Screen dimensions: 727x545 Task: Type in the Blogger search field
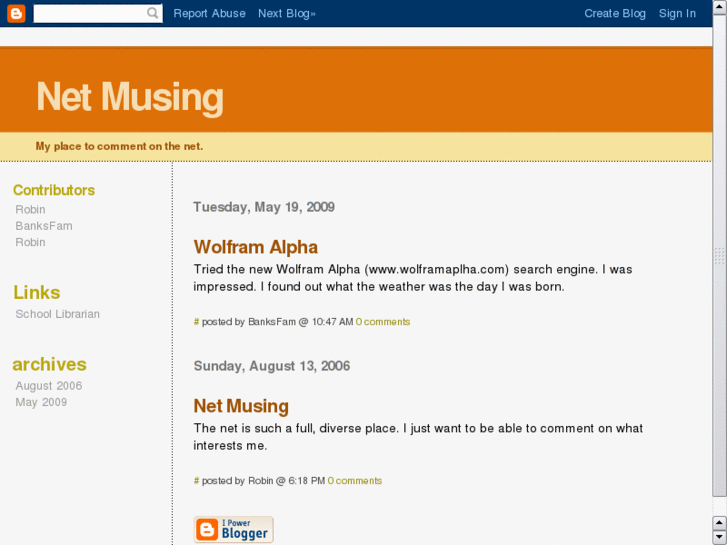[90, 13]
